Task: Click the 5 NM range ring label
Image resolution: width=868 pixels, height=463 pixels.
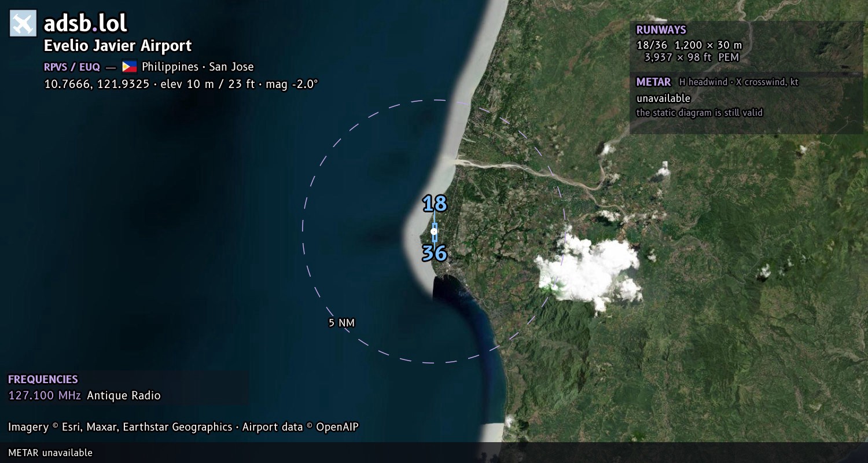Action: click(x=341, y=323)
